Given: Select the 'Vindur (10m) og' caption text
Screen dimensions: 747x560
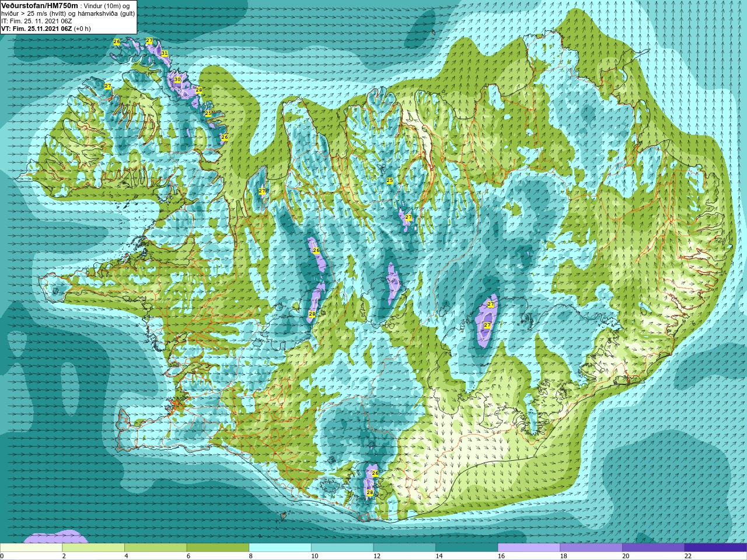Looking at the screenshot, I should click(107, 6).
